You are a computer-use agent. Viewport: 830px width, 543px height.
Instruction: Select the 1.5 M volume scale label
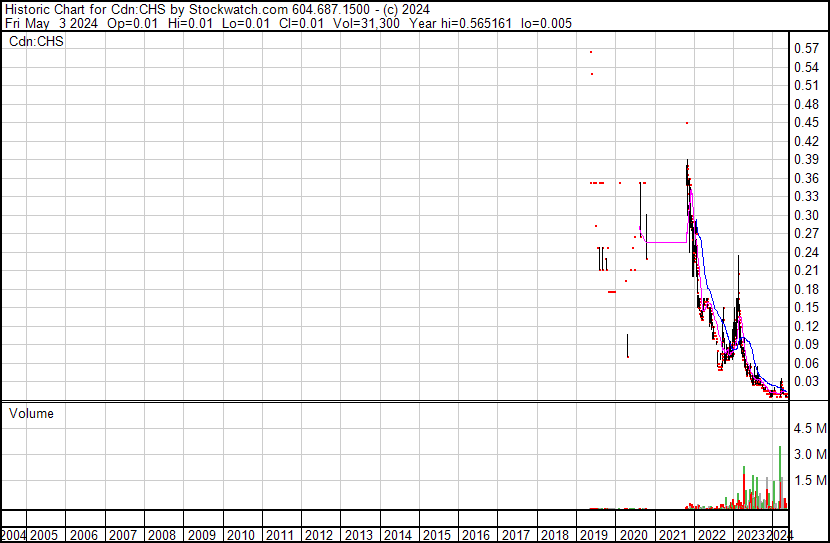pos(808,482)
